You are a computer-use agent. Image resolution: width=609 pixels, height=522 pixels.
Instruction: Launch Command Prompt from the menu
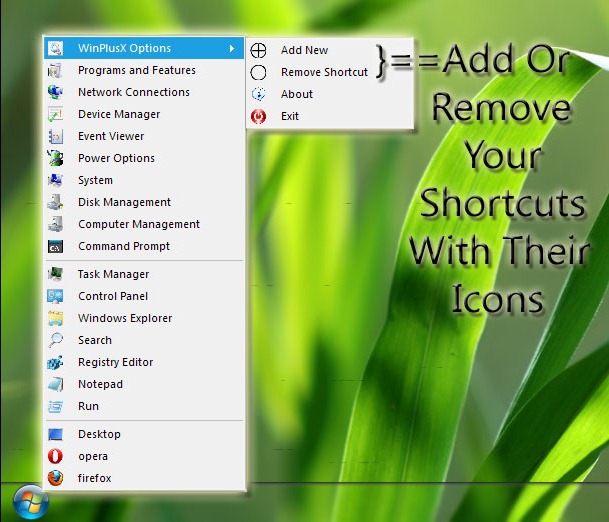(124, 246)
